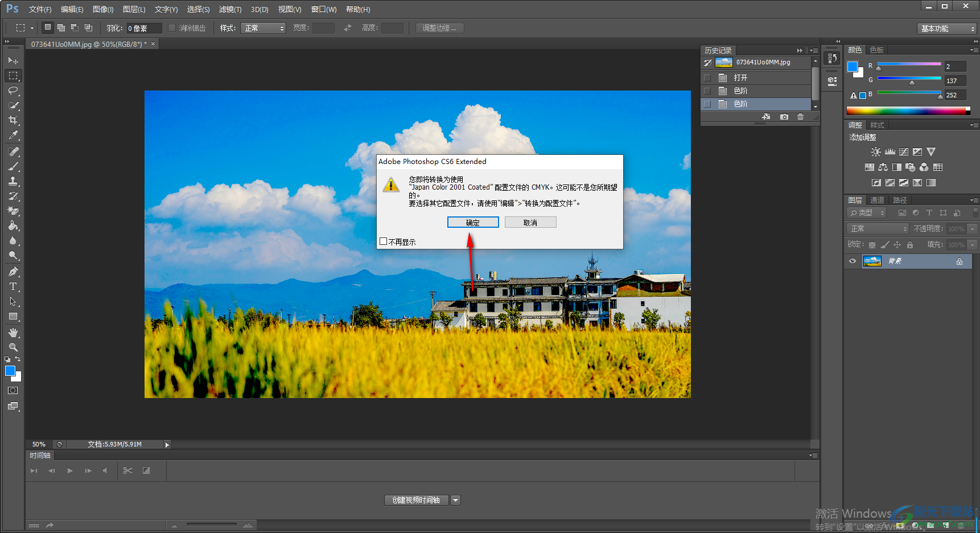Image resolution: width=980 pixels, height=533 pixels.
Task: Hide the 背景 layer with eye icon
Action: 853,261
